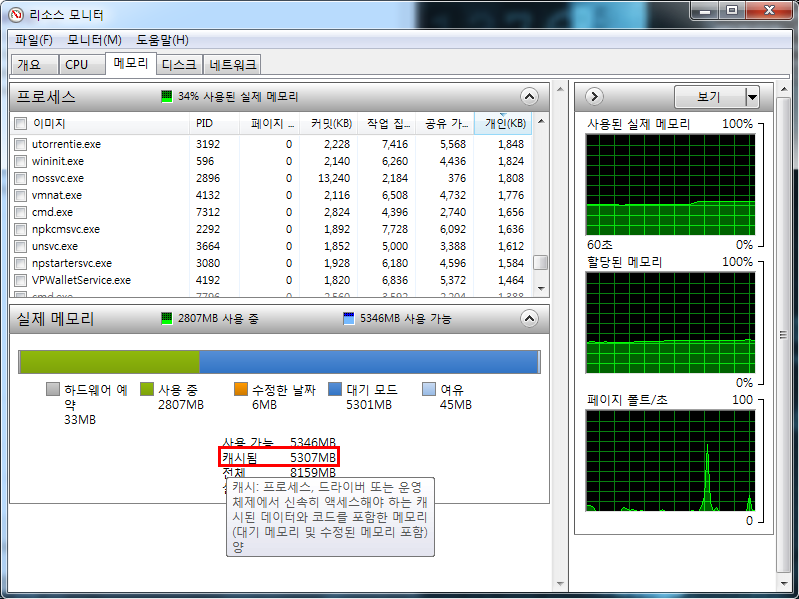Click the green used segment of memory bar
This screenshot has height=599, width=799.
point(110,362)
